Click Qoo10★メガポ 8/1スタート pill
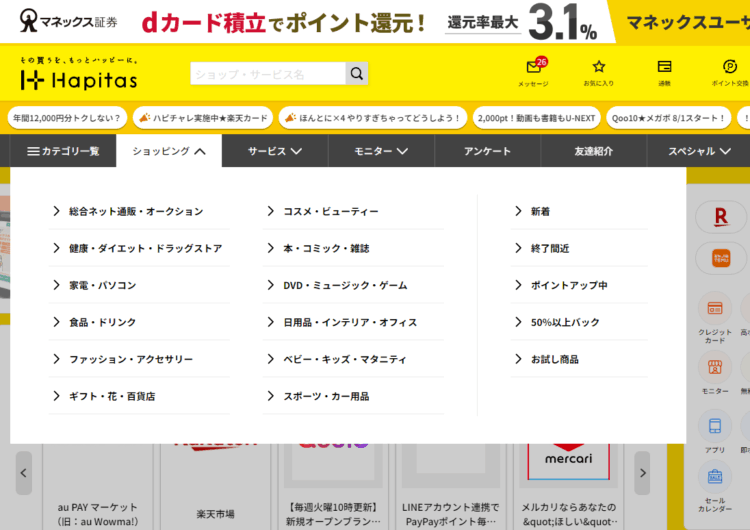 (x=668, y=118)
